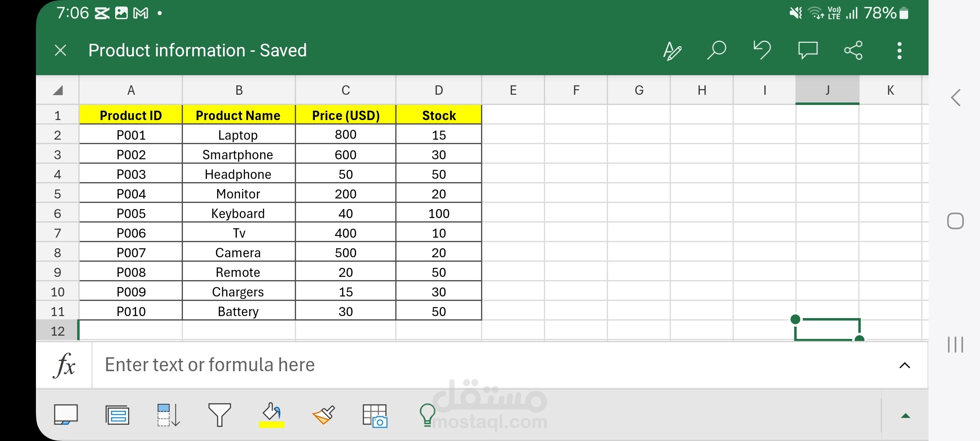This screenshot has height=441, width=980.
Task: Close the Product information workbook
Action: tap(60, 51)
